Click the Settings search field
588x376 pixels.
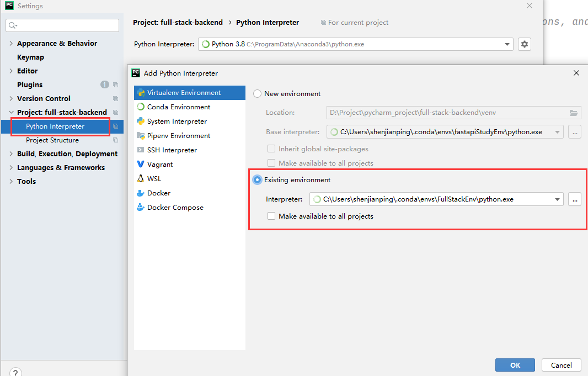62,25
